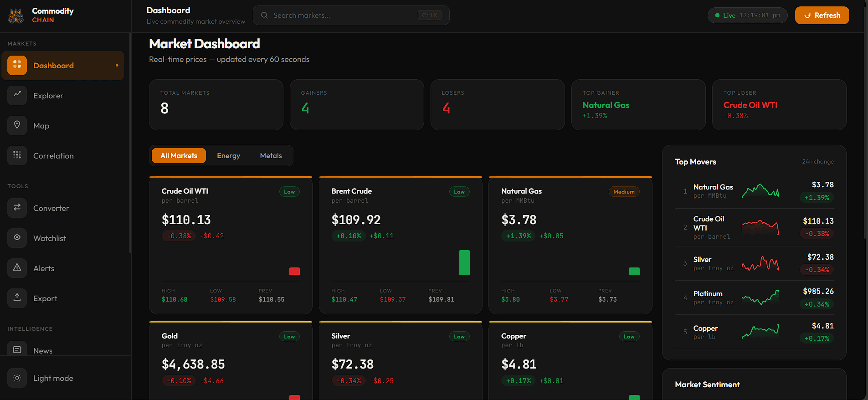Viewport: 868px width, 400px height.
Task: Open Correlation via its dots grid icon
Action: pos(17,155)
